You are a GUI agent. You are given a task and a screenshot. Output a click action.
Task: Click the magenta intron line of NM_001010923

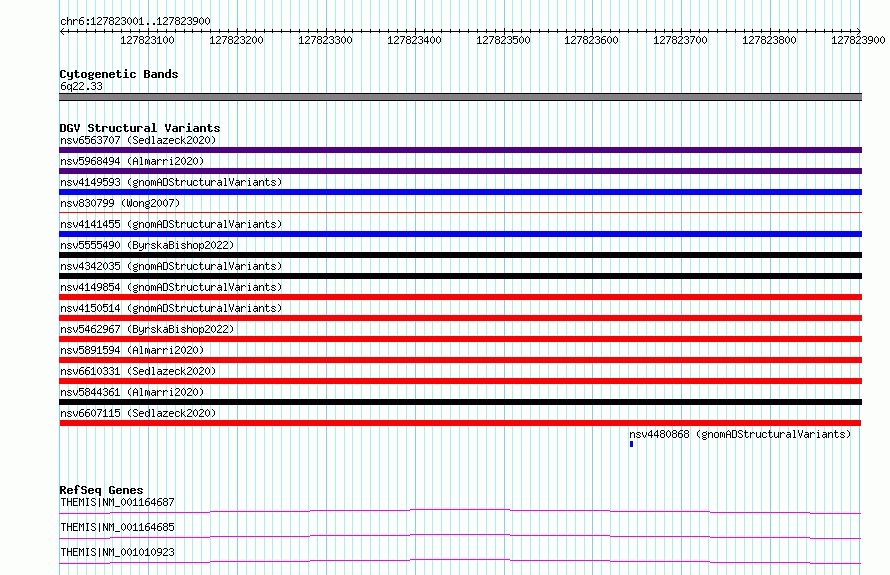tap(460, 561)
